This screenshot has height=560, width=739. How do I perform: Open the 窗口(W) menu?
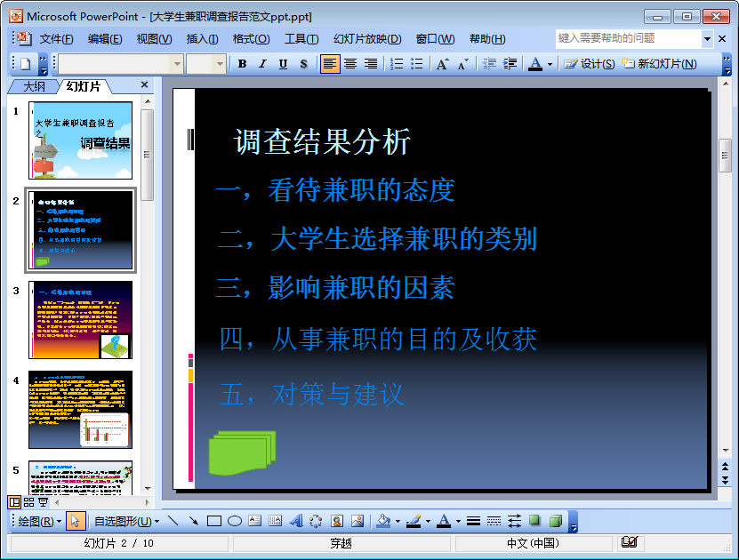[435, 39]
